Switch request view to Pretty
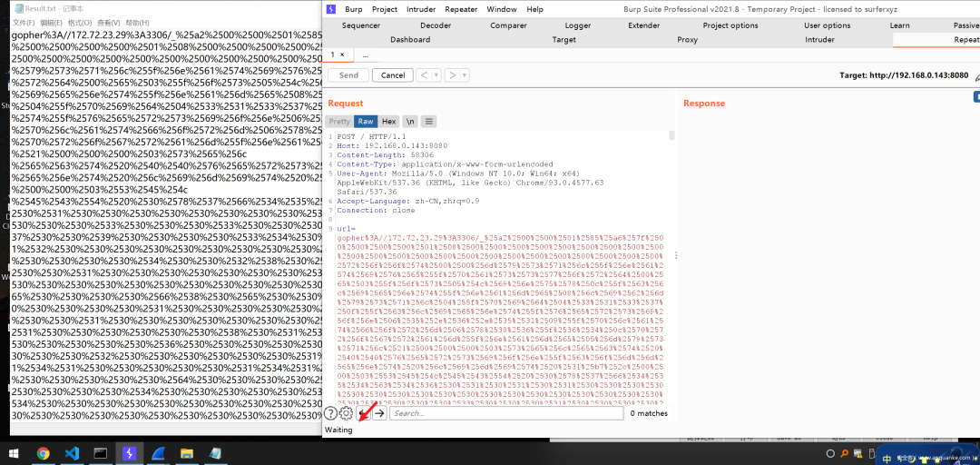980x465 pixels. click(x=339, y=122)
